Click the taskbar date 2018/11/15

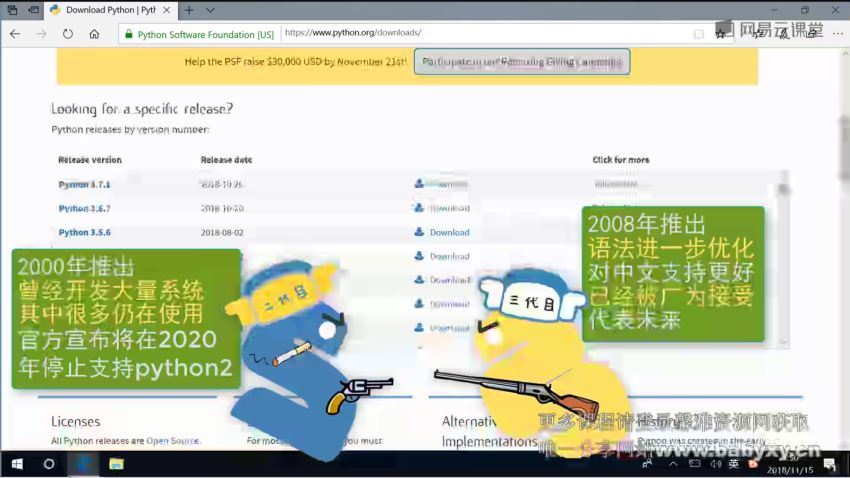tap(790, 470)
